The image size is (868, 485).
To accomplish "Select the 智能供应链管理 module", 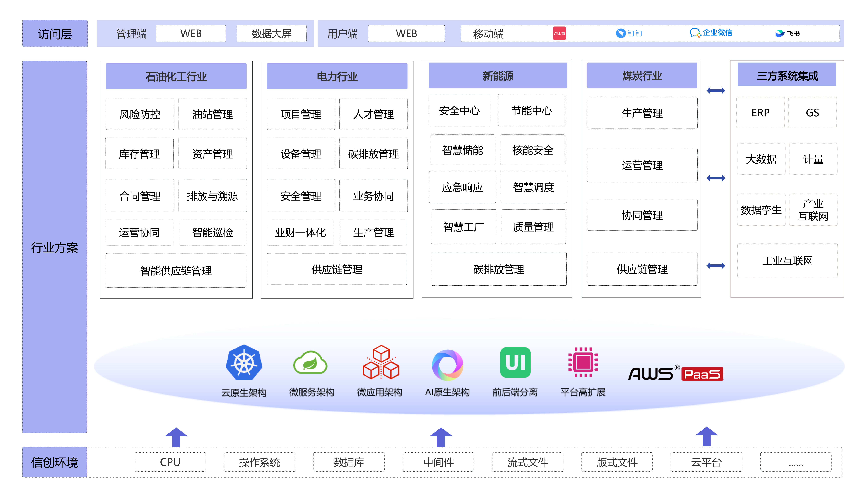I will (176, 270).
